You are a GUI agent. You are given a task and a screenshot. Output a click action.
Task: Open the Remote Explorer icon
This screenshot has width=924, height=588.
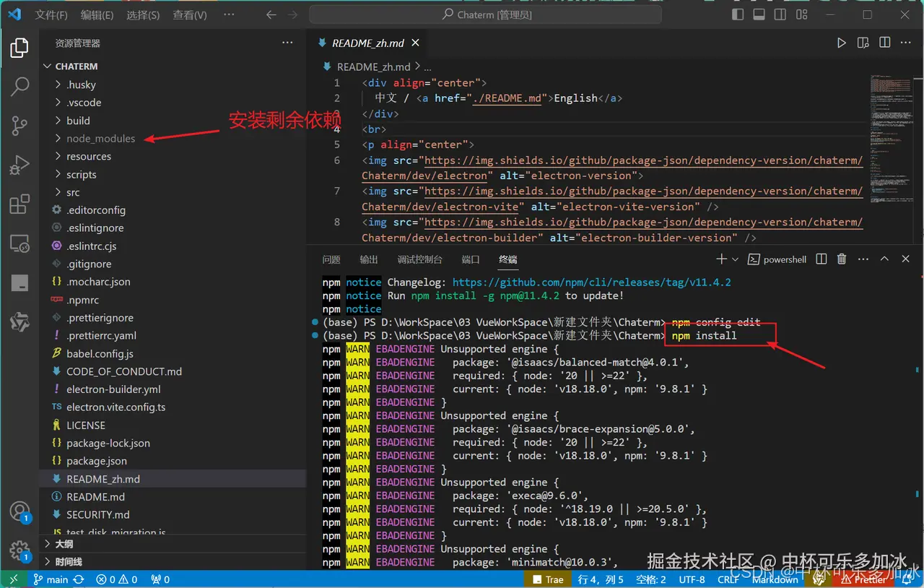19,244
